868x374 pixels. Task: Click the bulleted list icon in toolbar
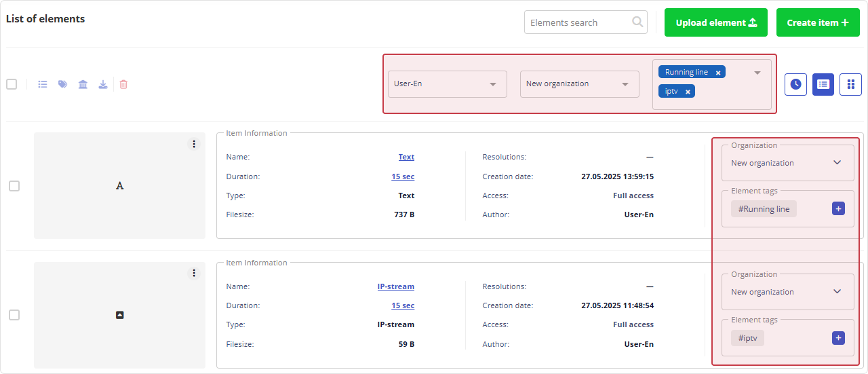43,85
